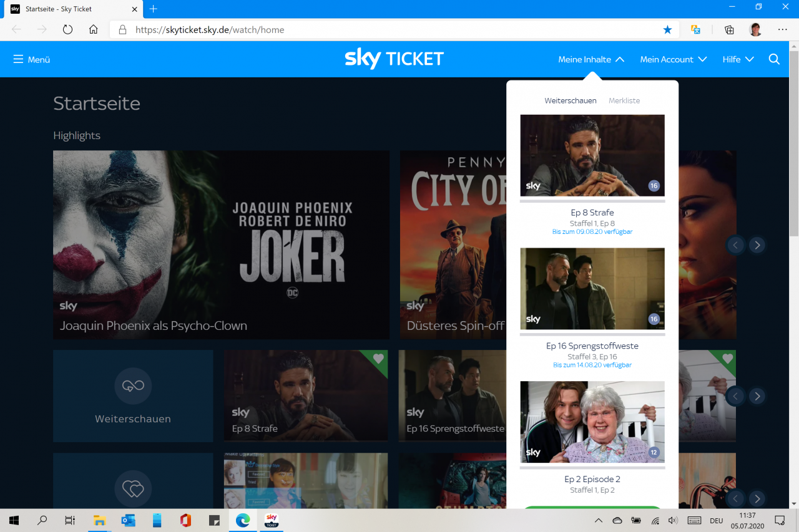Click the Sky Ticket logo
This screenshot has width=799, height=532.
click(x=394, y=59)
